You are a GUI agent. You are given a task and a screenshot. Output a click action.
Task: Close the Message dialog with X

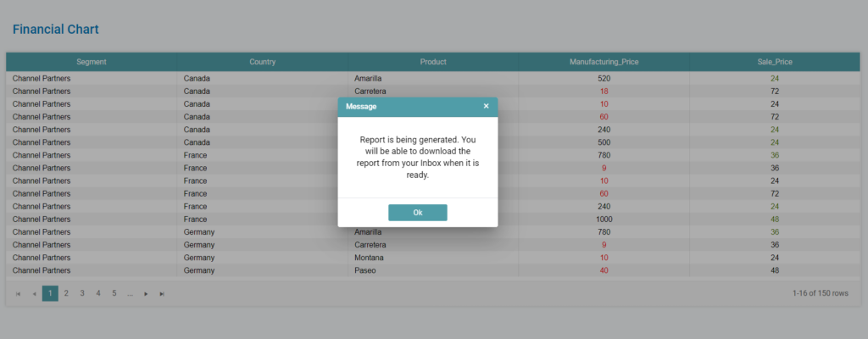click(486, 107)
